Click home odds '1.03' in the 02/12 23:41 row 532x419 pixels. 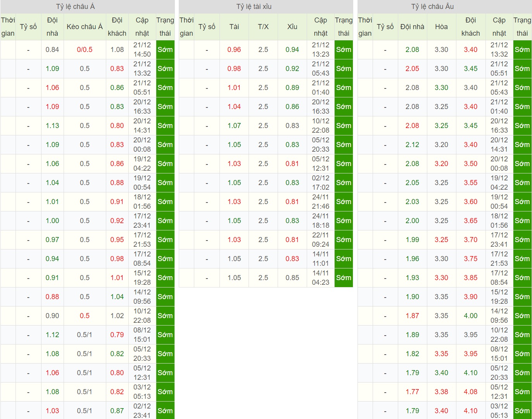(52, 411)
